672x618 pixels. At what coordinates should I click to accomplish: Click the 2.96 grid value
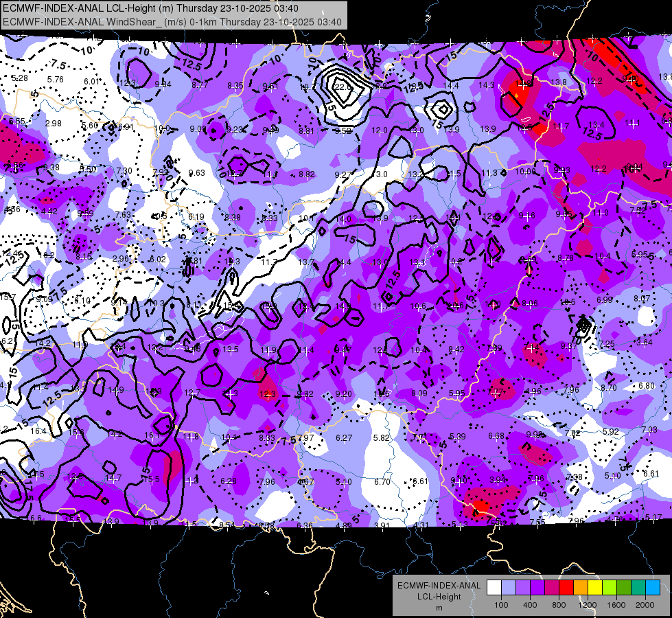pyautogui.click(x=120, y=259)
